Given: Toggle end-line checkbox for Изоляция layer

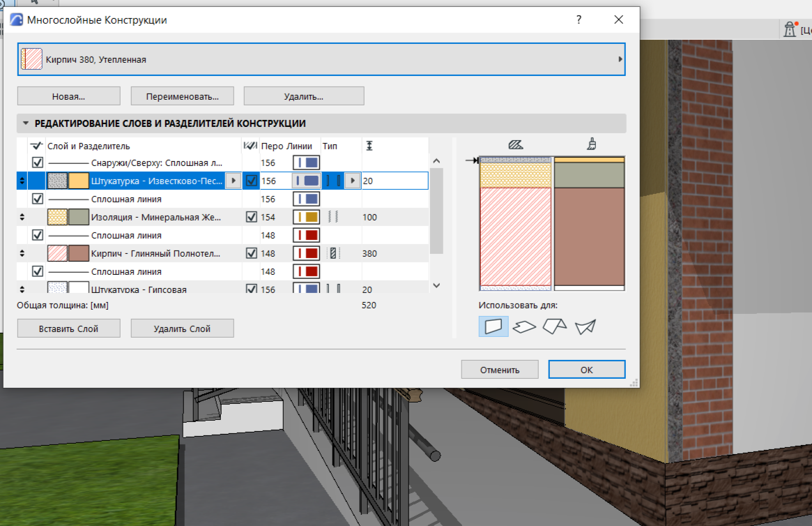Looking at the screenshot, I should coord(252,217).
